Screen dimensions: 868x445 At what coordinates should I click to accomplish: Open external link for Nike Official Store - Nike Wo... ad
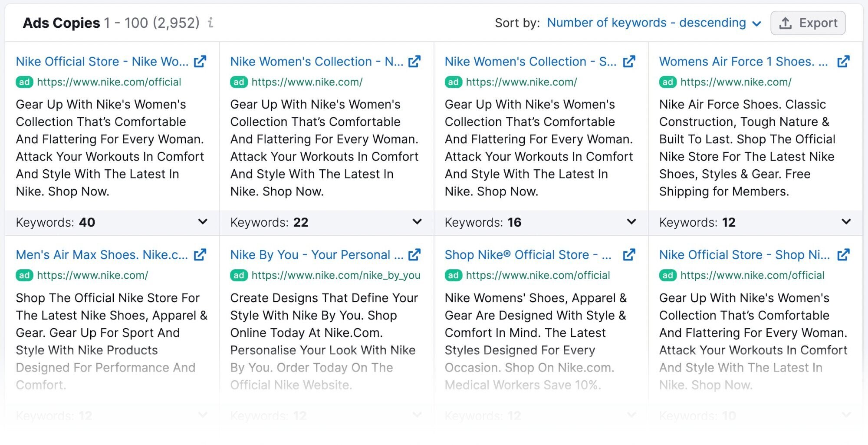click(200, 62)
